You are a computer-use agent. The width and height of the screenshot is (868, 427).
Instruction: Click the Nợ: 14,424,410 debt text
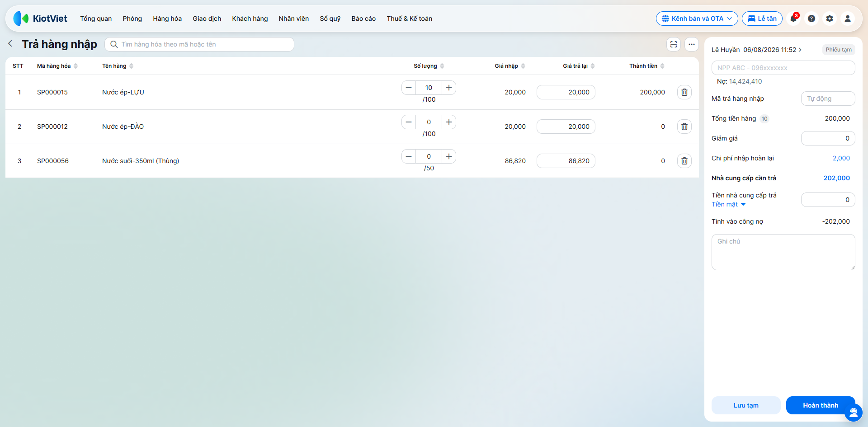[x=740, y=81]
